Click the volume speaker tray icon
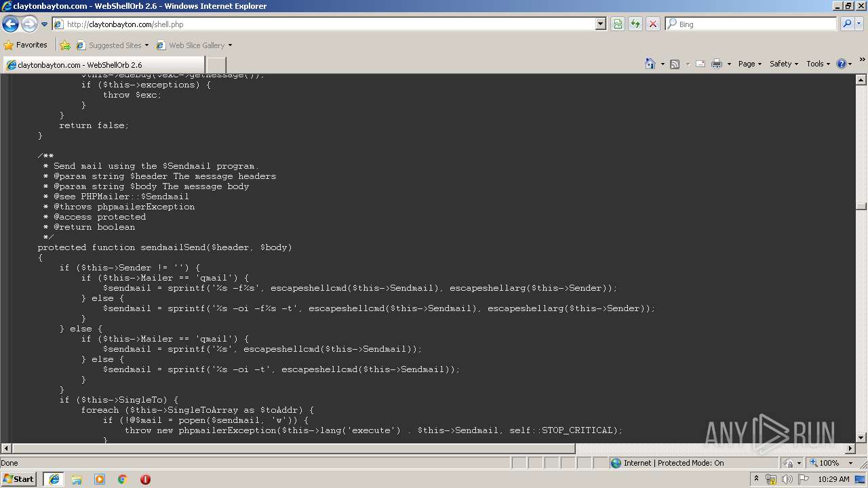This screenshot has width=868, height=488. coord(787,479)
